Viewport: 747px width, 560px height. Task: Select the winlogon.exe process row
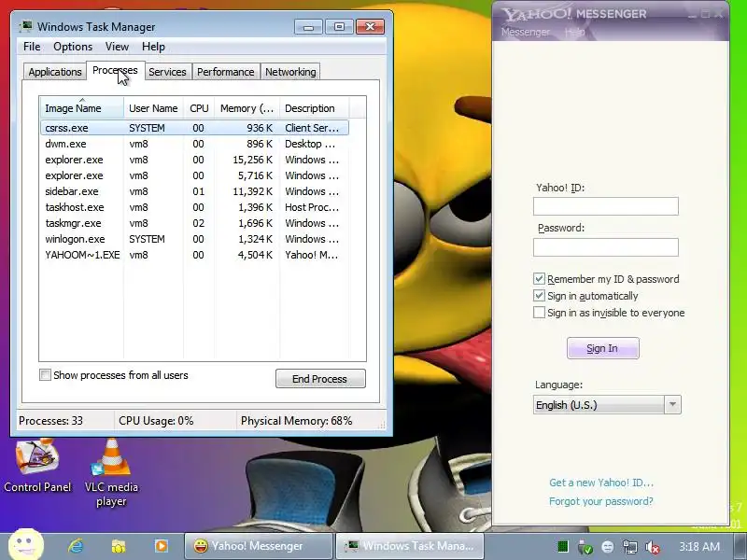pos(195,239)
